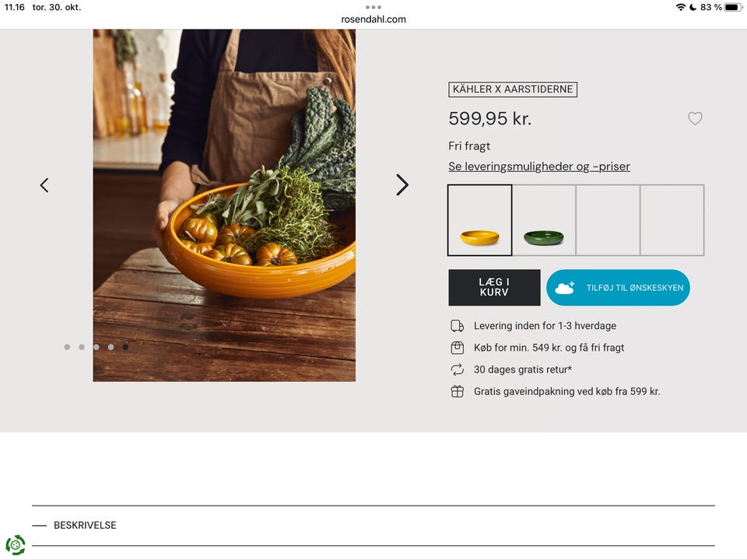This screenshot has width=747, height=560.
Task: Click the previous image arrow
Action: pyautogui.click(x=44, y=185)
